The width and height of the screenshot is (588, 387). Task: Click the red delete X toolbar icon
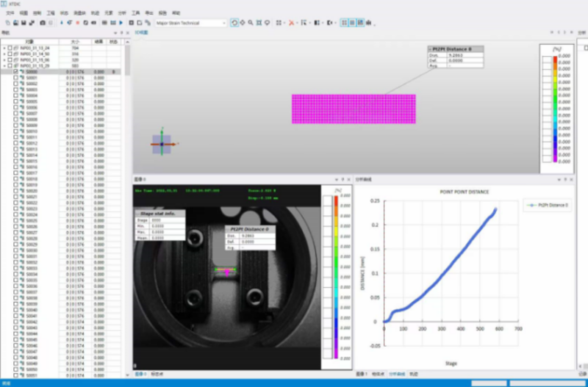291,23
